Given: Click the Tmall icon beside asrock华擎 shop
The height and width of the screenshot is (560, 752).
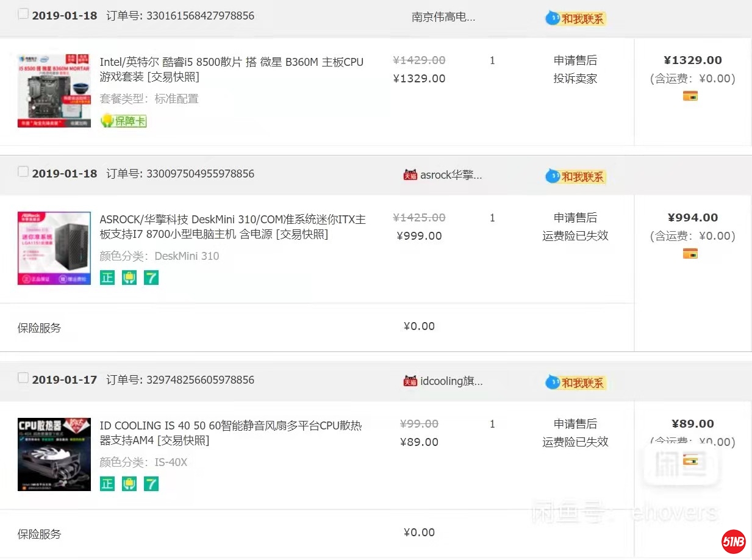Looking at the screenshot, I should (x=410, y=175).
